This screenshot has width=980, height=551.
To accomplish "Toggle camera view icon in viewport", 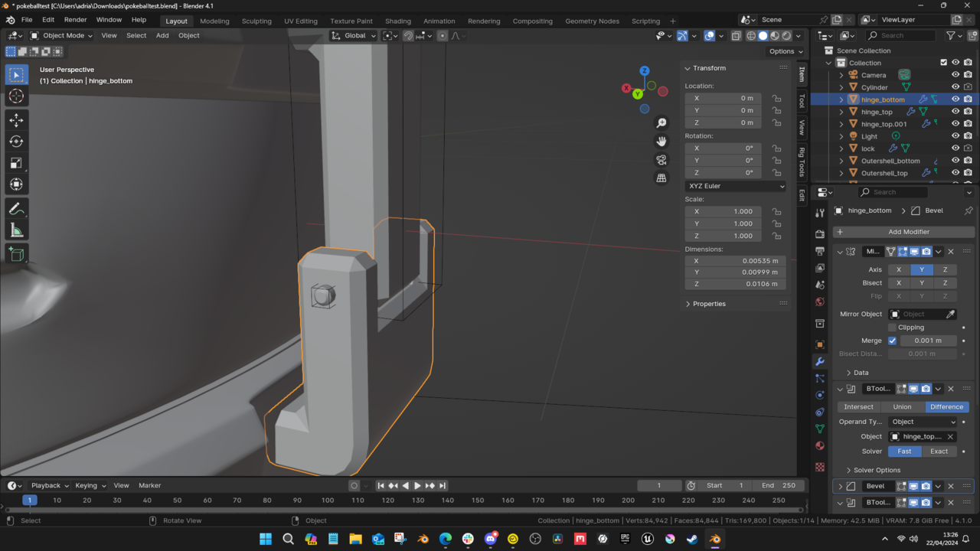I will coord(661,160).
